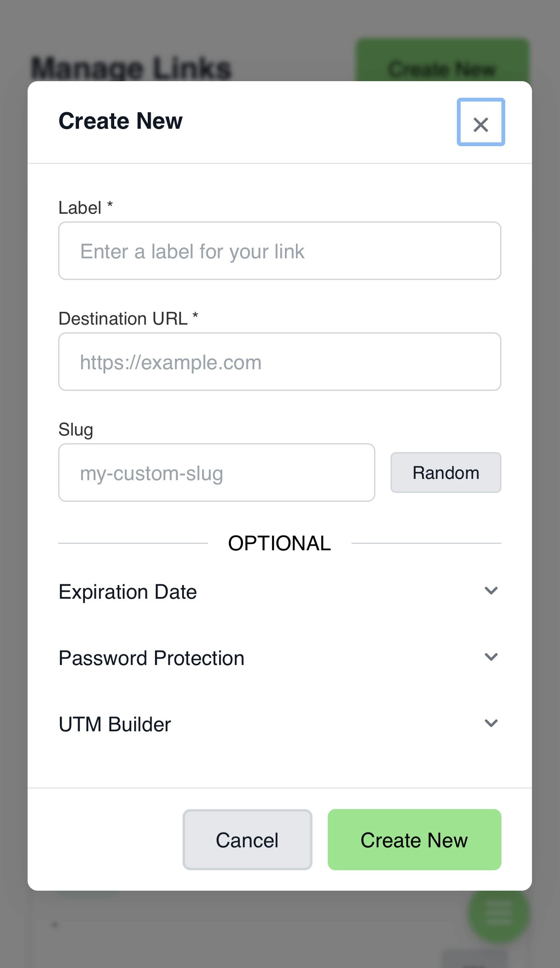
Task: Expand the Expiration Date section
Action: tap(280, 592)
